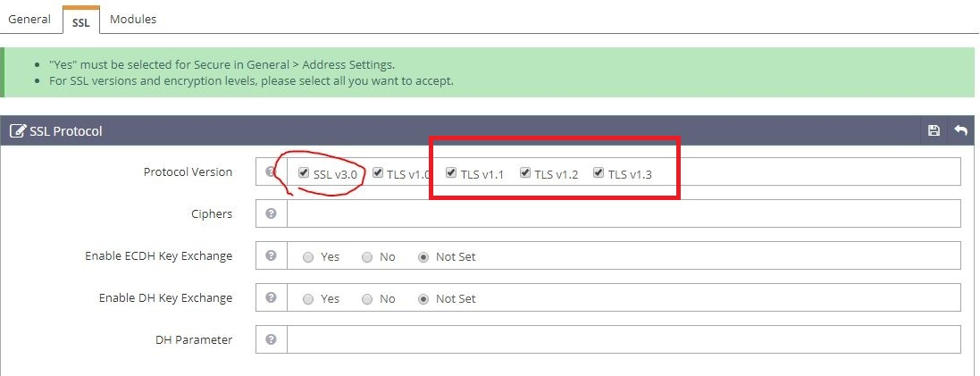
Task: Uncheck the SSL v3.0 checkbox
Action: 305,173
